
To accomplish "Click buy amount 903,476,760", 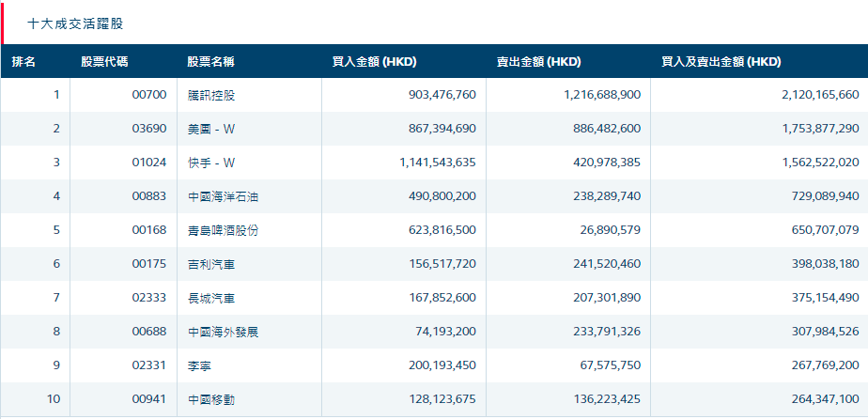I will tap(442, 95).
